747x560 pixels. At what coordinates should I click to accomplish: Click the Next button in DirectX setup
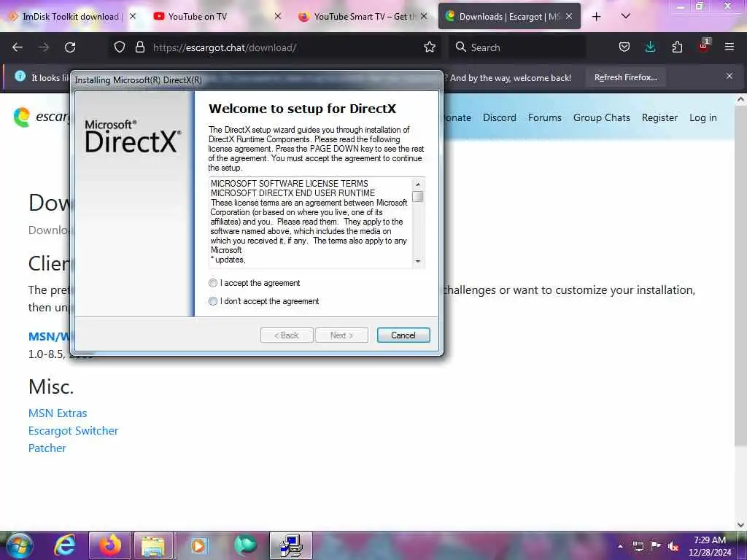point(341,335)
